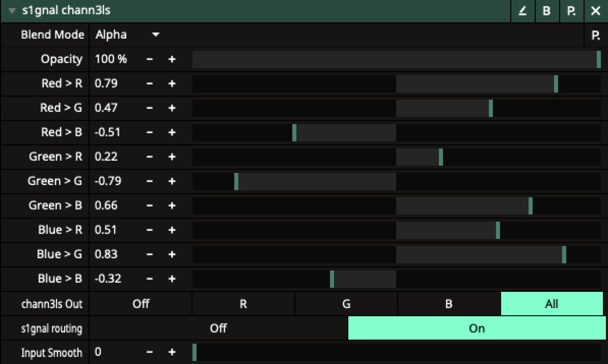Set s1gnal routing to Off
Screen dimensions: 608x364
[x=218, y=328]
